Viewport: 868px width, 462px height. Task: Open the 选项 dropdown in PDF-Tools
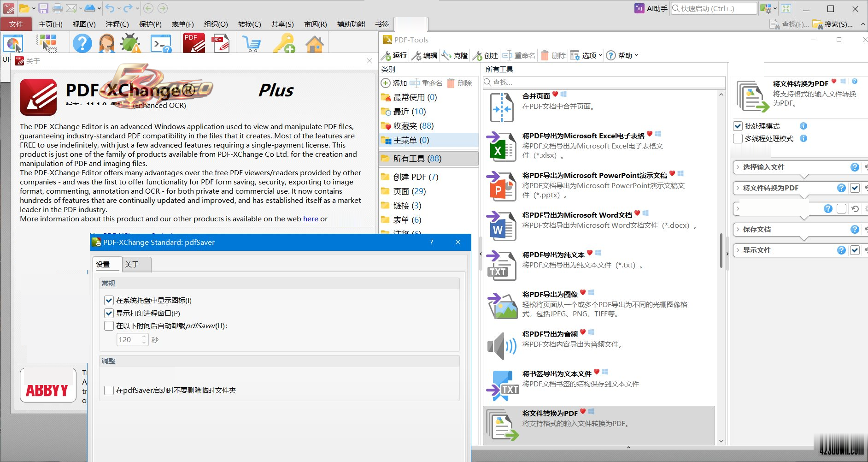[x=586, y=55]
